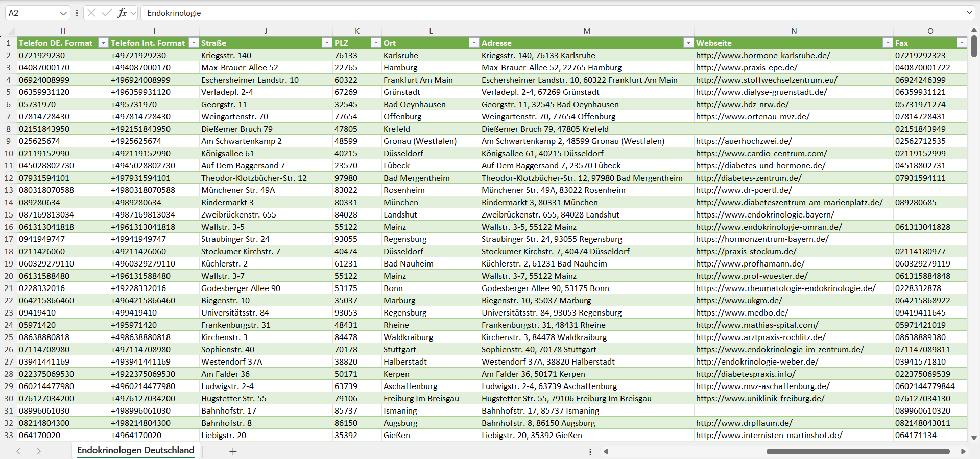The width and height of the screenshot is (980, 459).
Task: Open filter dropdown for Webseite column
Action: 888,43
